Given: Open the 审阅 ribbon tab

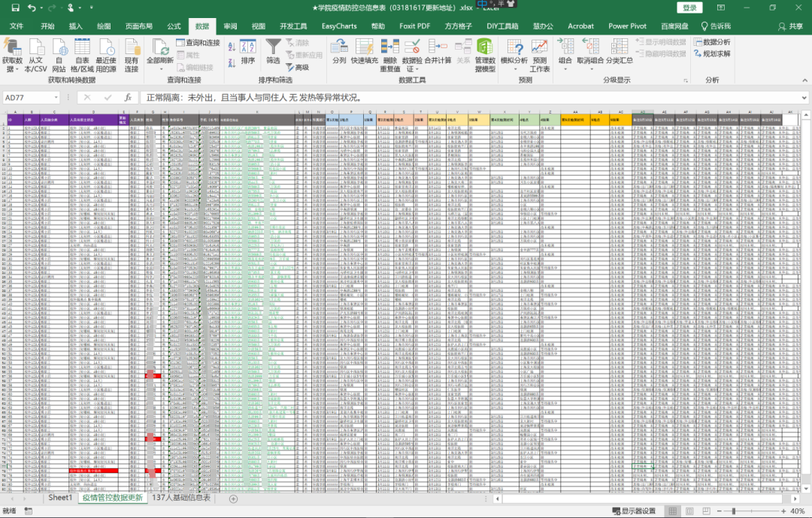Looking at the screenshot, I should point(230,26).
